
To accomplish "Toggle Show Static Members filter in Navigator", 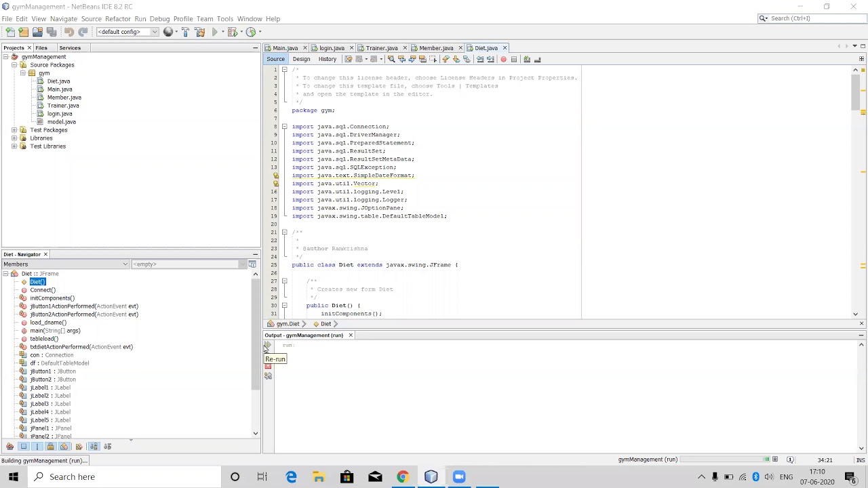I will (x=37, y=446).
